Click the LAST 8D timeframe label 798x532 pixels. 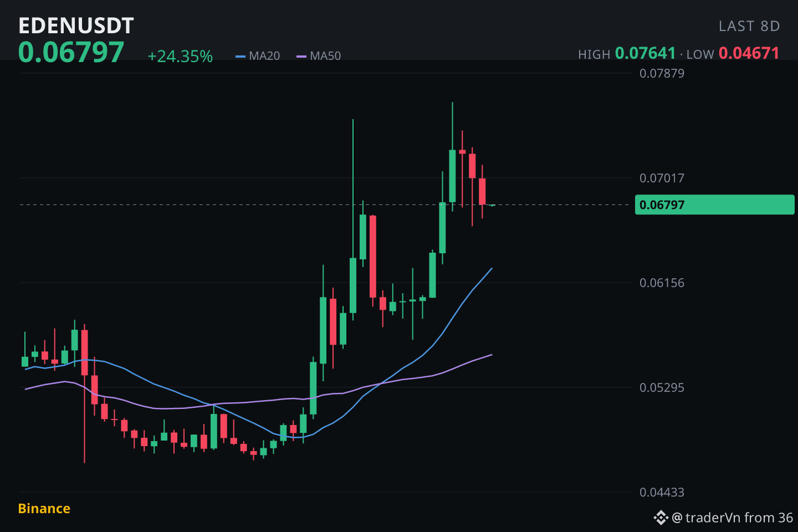pyautogui.click(x=749, y=26)
